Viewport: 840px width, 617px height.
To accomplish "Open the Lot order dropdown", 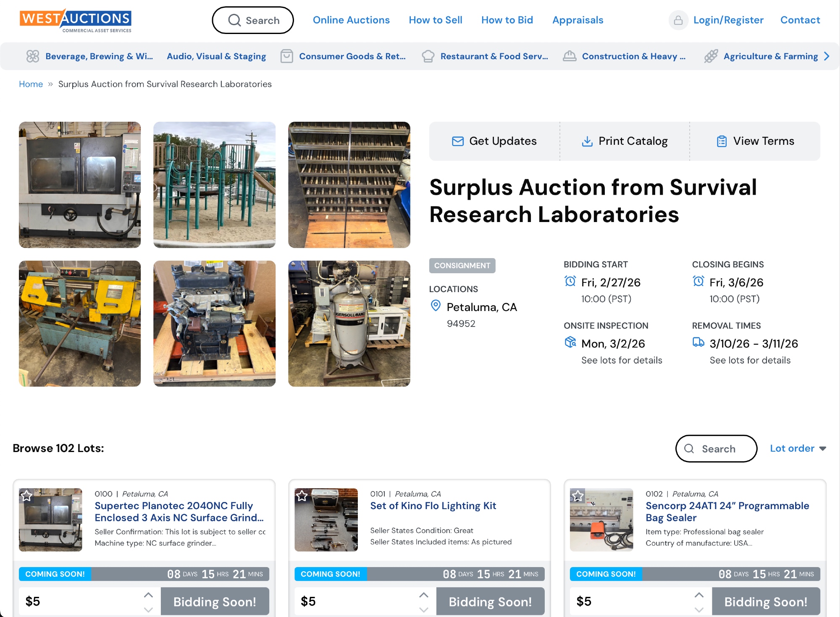I will pos(798,448).
